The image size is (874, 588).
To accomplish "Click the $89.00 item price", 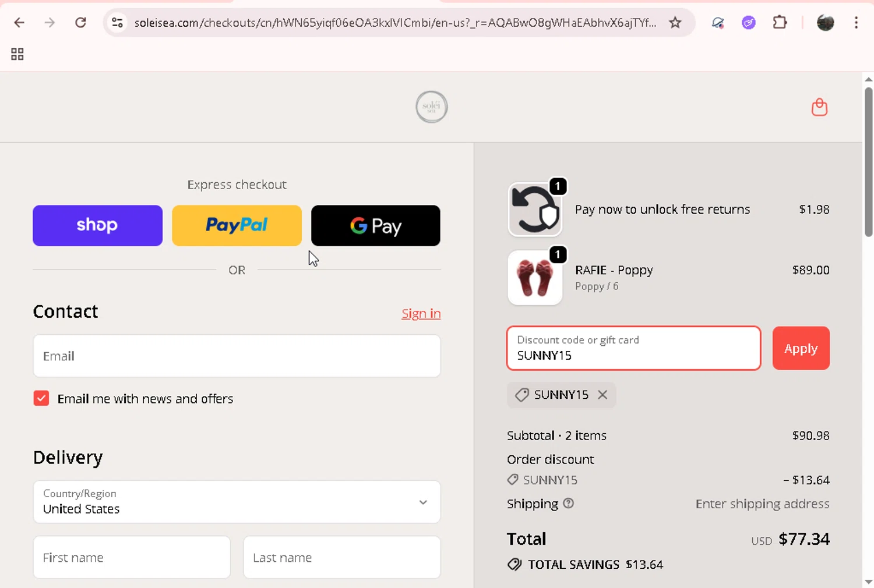I will tap(810, 270).
